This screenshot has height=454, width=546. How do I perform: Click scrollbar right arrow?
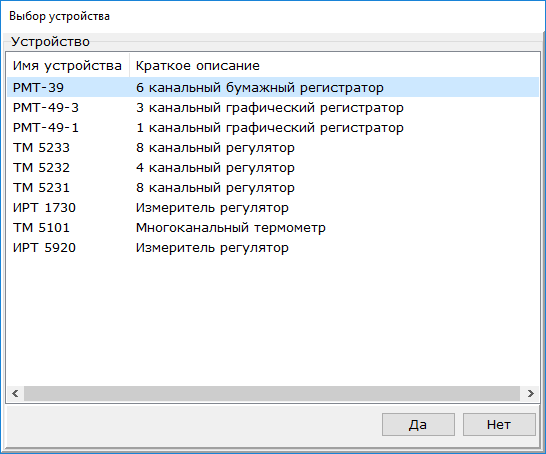(x=530, y=394)
